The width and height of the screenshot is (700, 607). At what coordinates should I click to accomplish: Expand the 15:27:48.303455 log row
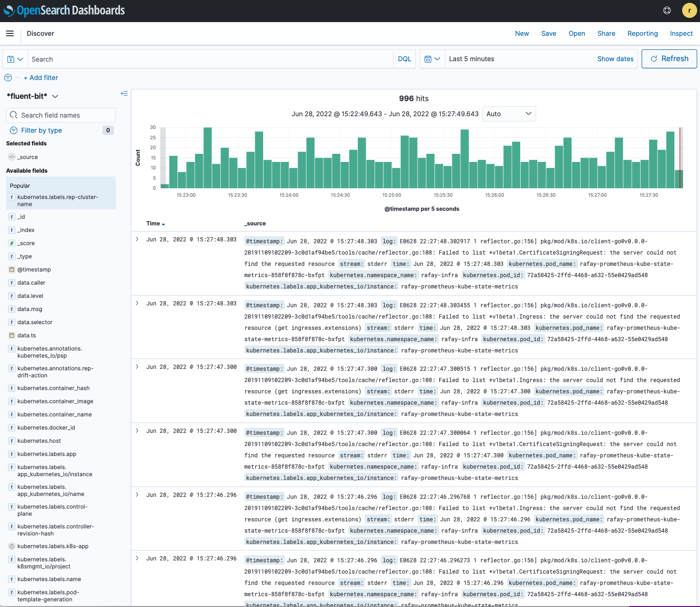(137, 303)
